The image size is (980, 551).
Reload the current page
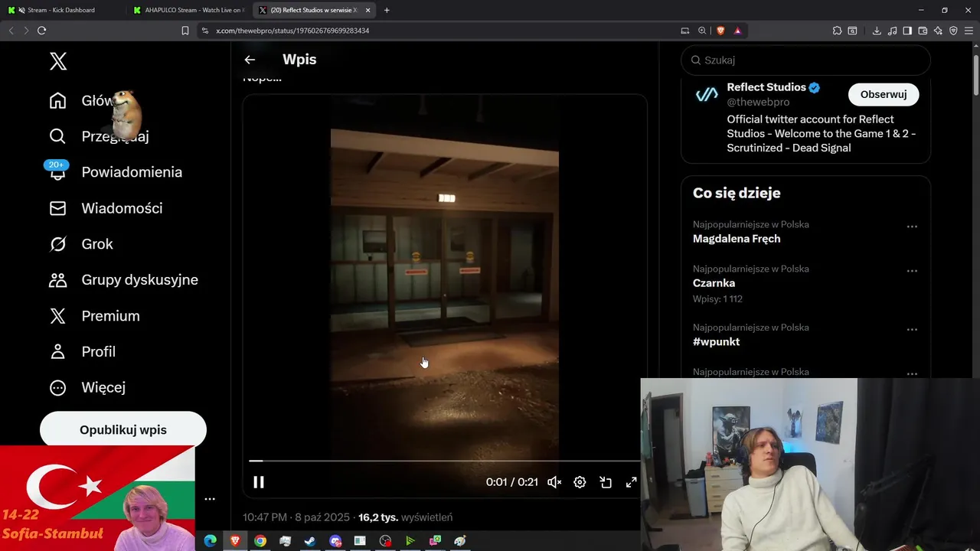[41, 31]
